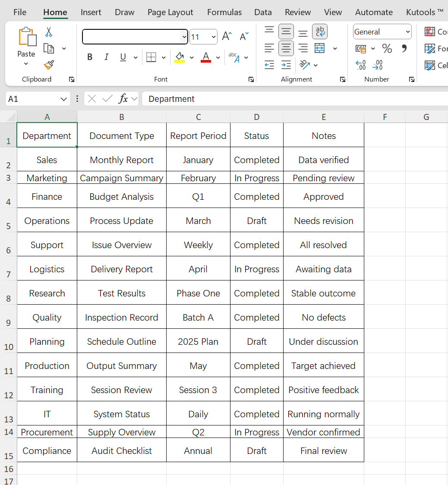The width and height of the screenshot is (448, 485).
Task: Open the Fill Color dropdown arrow
Action: point(192,57)
